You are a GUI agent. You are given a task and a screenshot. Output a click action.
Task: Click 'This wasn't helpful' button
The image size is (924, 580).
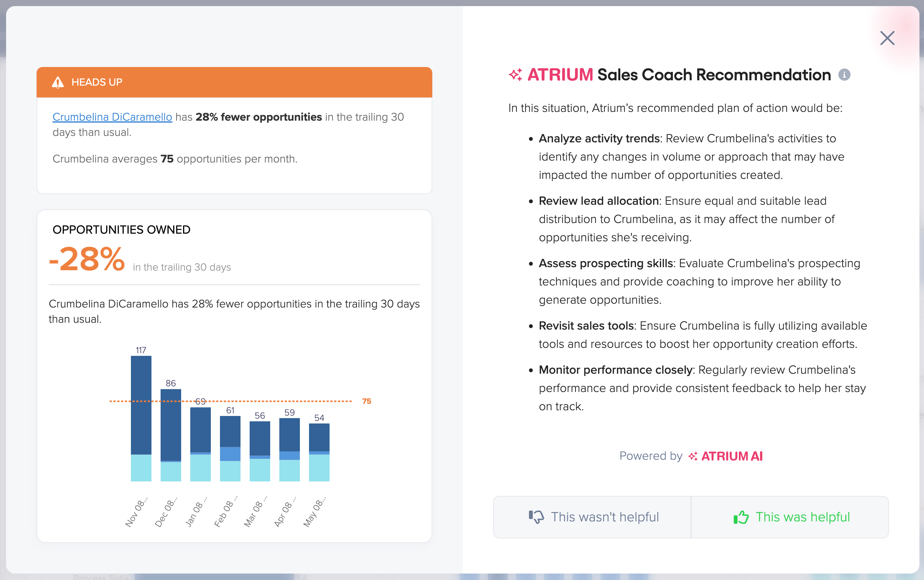(592, 517)
